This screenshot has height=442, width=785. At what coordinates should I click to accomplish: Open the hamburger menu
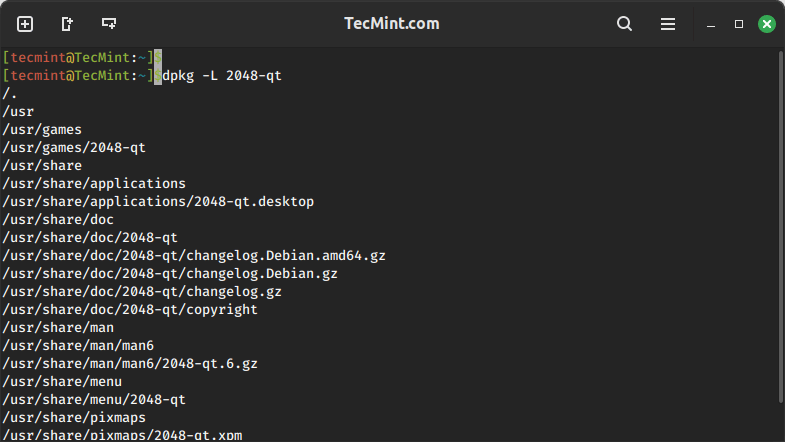pos(668,24)
